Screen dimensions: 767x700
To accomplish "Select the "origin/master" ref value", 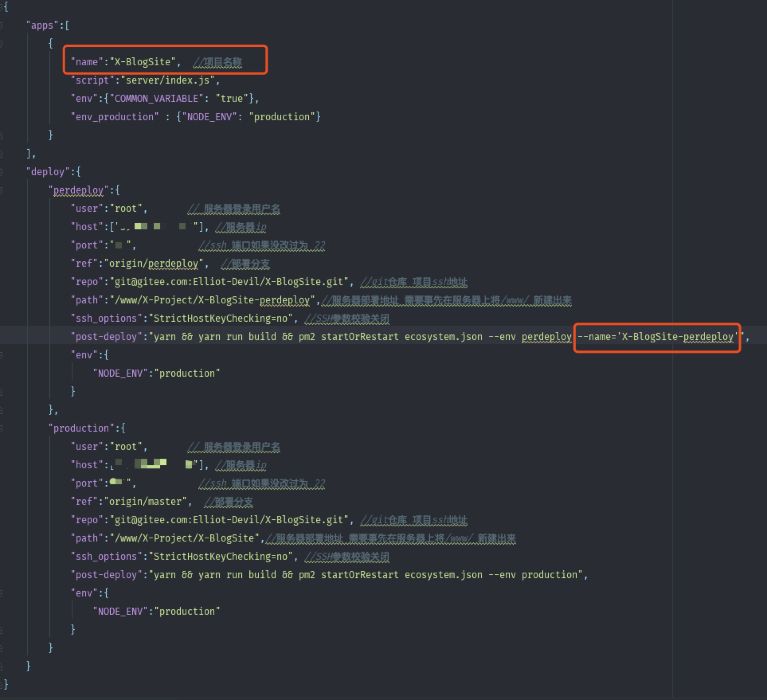I will 145,502.
